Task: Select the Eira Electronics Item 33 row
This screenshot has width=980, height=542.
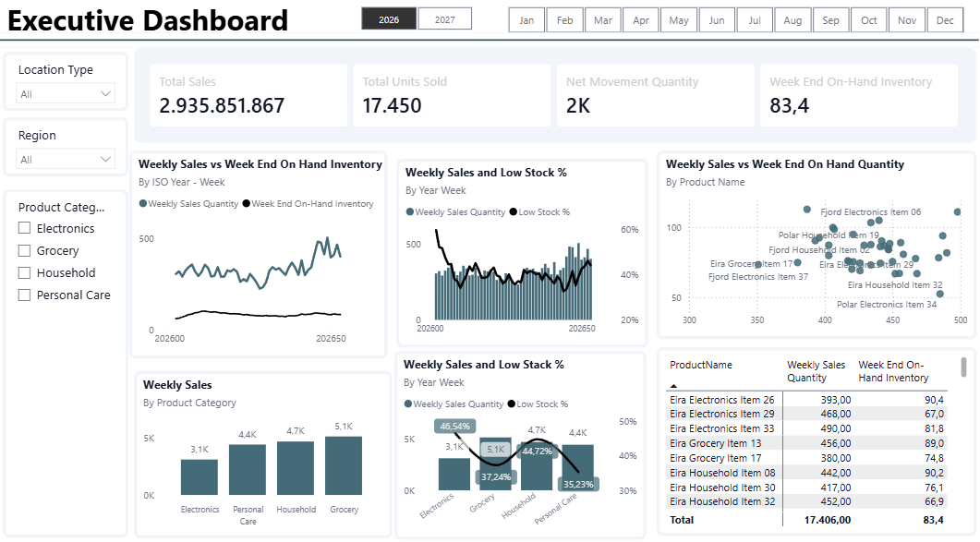Action: (x=806, y=428)
